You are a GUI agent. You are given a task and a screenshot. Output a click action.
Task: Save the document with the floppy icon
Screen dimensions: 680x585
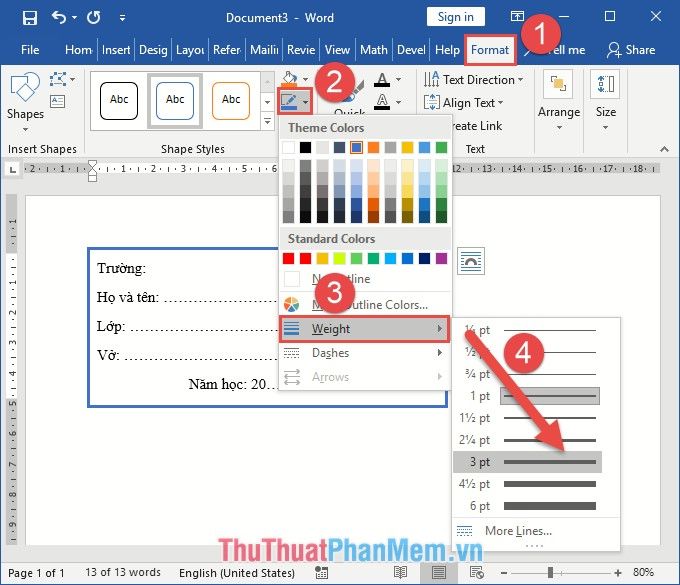tap(30, 18)
